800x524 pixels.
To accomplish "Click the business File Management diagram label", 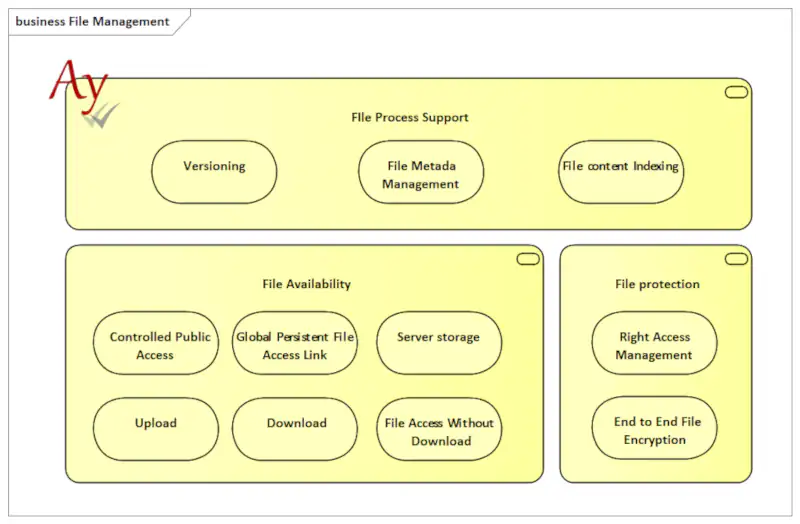I will [x=92, y=21].
